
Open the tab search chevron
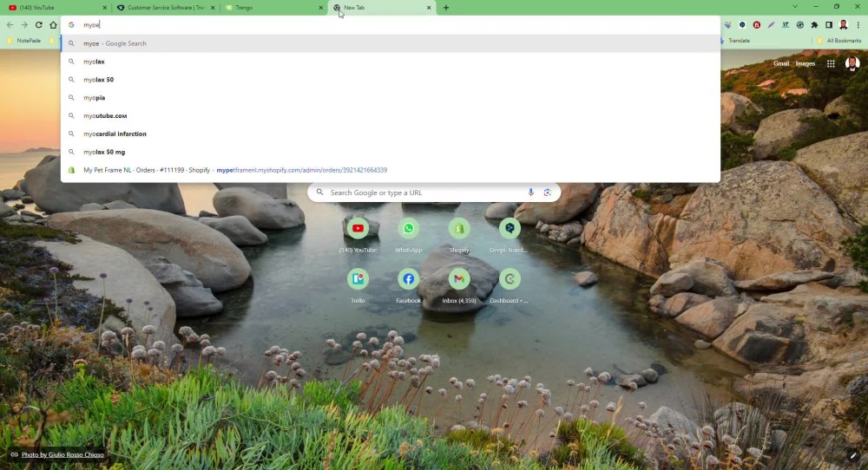(795, 7)
